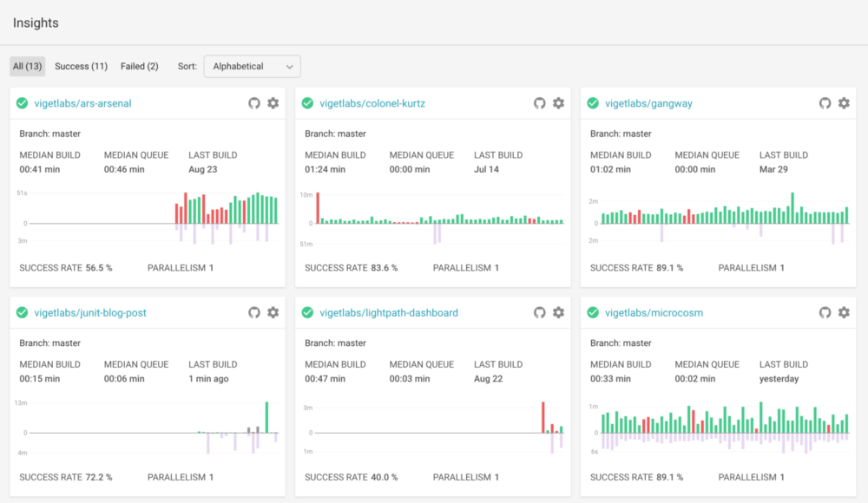Select the All (13) filter tab
The image size is (868, 503).
click(x=28, y=67)
